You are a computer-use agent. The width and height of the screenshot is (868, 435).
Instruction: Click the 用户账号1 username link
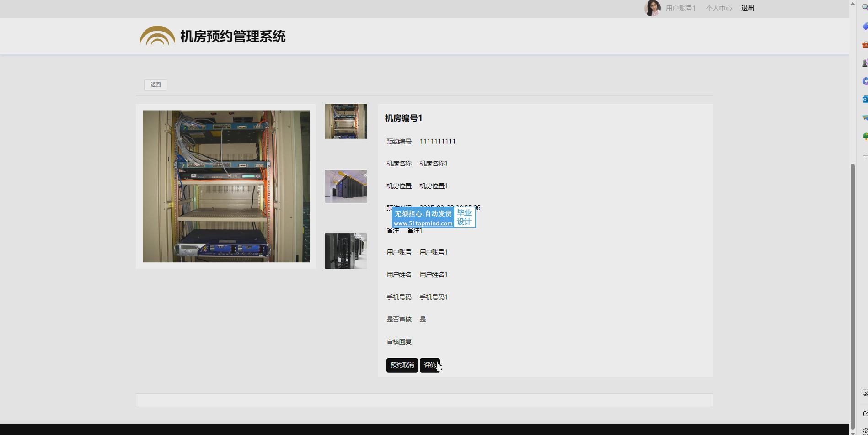point(680,8)
